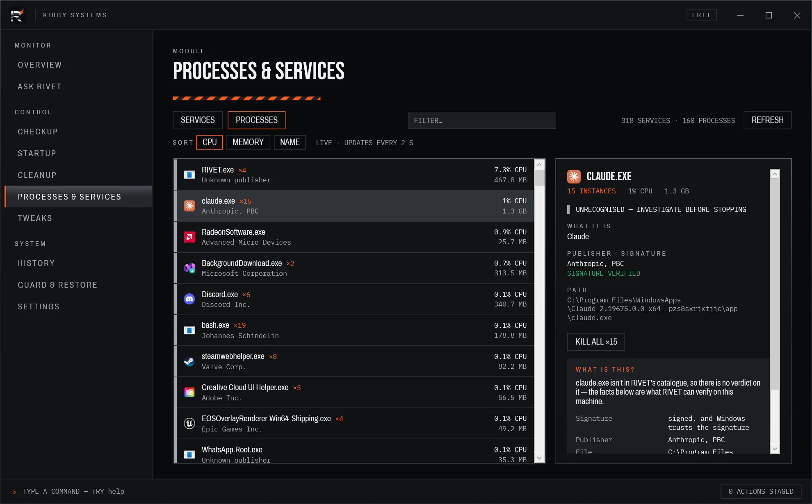Sort processes by CPU
The image size is (812, 504).
click(210, 142)
